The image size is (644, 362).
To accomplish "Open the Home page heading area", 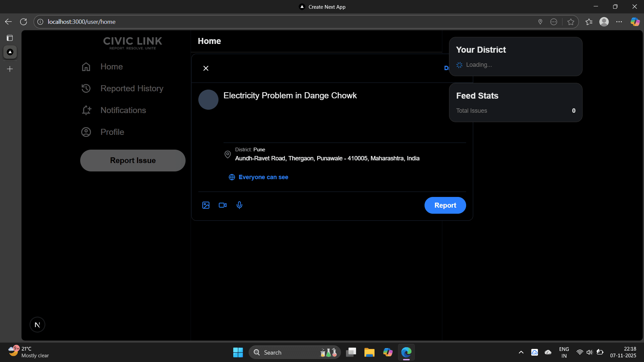I will click(x=209, y=41).
